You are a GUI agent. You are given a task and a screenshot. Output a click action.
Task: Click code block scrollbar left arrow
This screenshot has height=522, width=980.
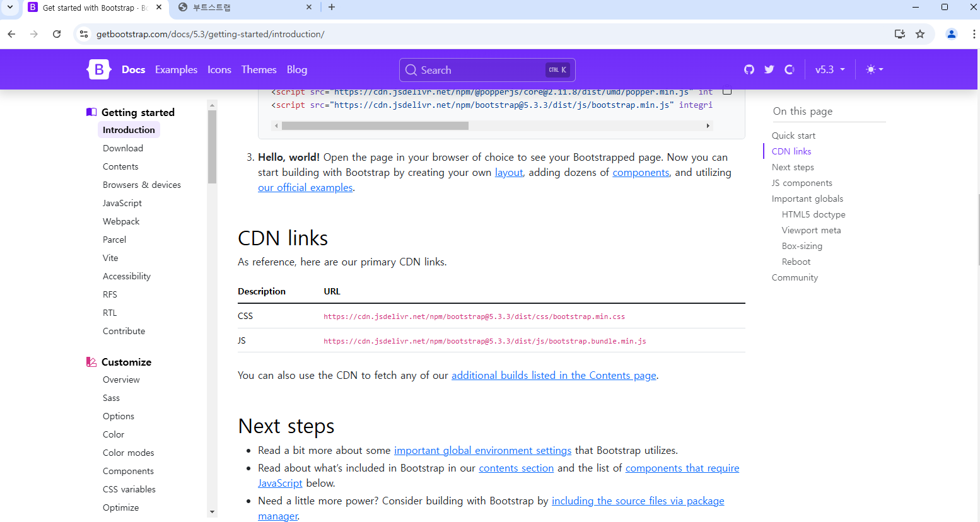point(276,126)
